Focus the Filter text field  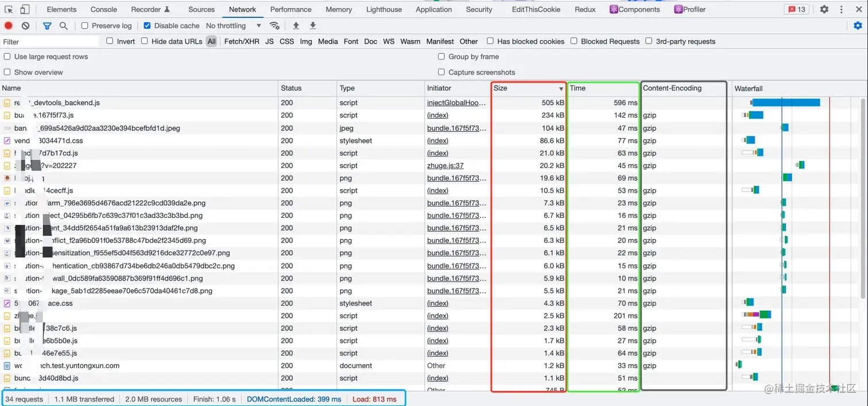click(51, 41)
